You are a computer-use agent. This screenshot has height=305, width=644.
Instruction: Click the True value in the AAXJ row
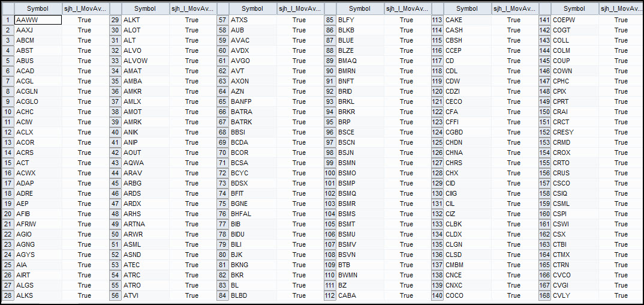point(85,30)
